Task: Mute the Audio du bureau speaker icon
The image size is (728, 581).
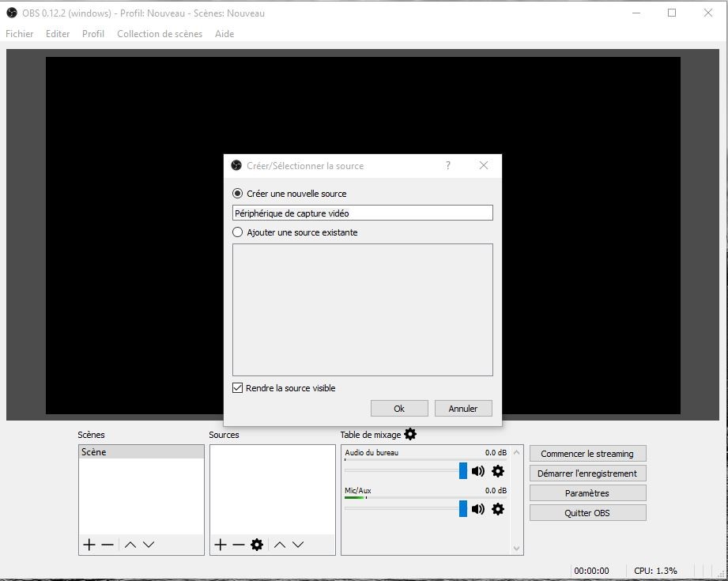Action: click(x=478, y=471)
